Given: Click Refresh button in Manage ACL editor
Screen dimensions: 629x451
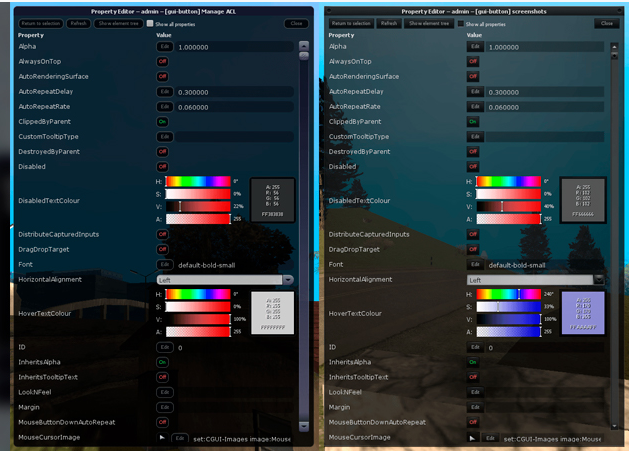Looking at the screenshot, I should [79, 24].
